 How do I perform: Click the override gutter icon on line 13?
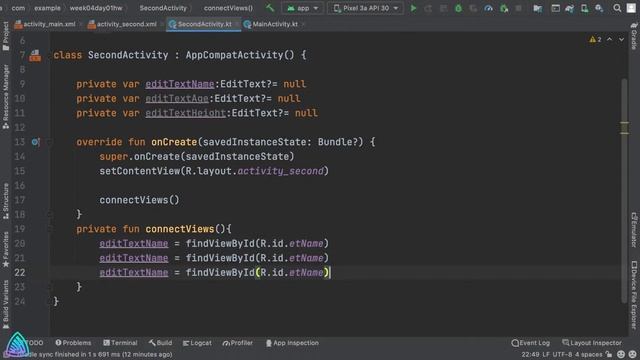click(36, 142)
